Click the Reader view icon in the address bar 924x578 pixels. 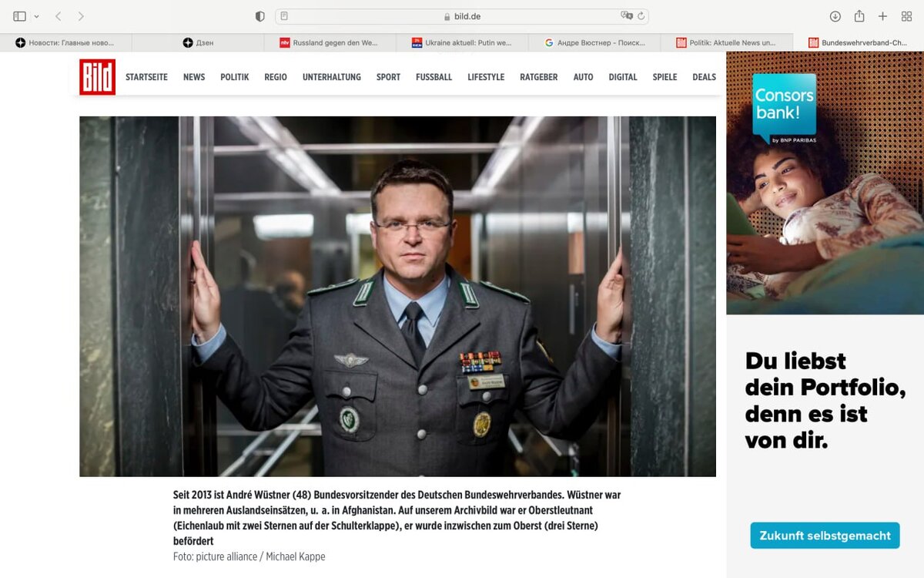284,16
